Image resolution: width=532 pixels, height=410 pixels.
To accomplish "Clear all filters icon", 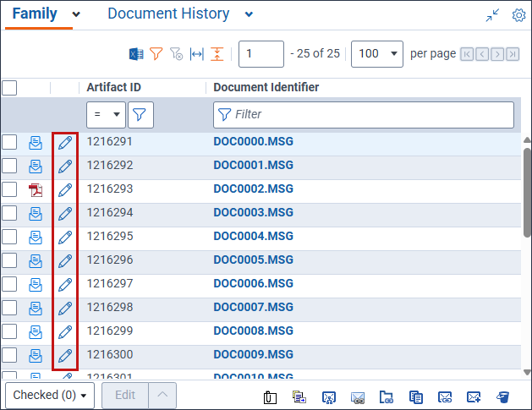I will (177, 54).
